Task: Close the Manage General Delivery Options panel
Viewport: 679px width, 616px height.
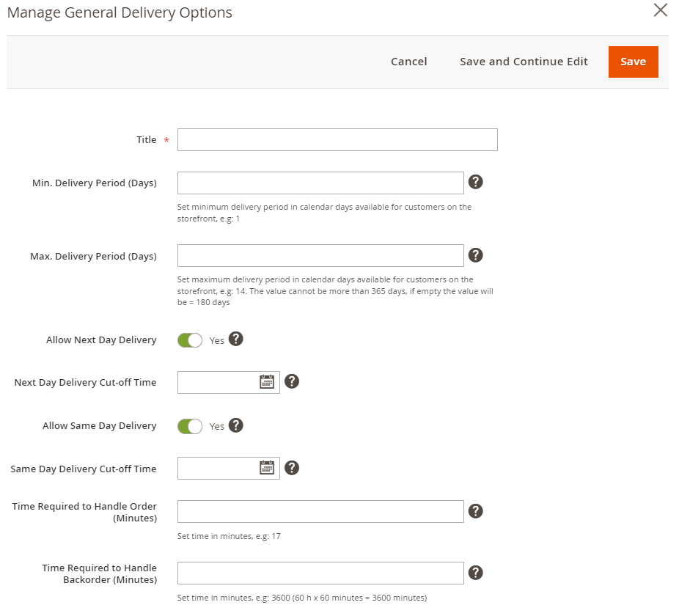Action: point(661,10)
